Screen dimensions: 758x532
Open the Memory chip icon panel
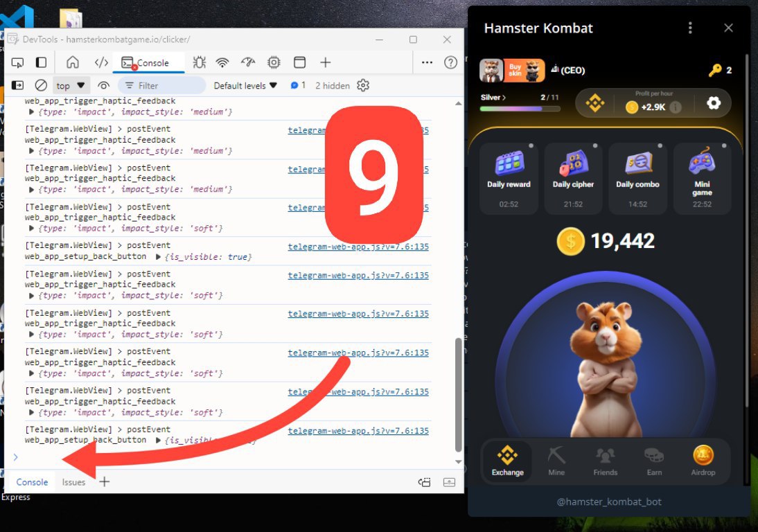(x=274, y=62)
